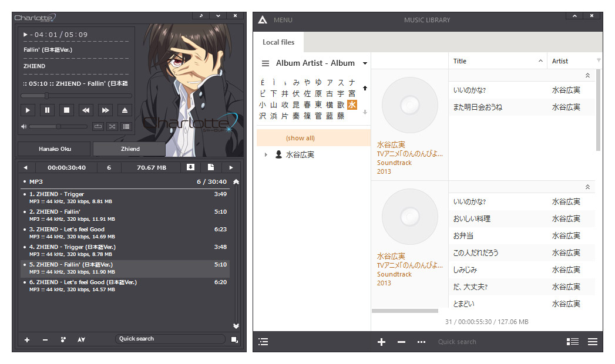Click the track seek progress bar
The height and width of the screenshot is (364, 615).
pyautogui.click(x=76, y=96)
